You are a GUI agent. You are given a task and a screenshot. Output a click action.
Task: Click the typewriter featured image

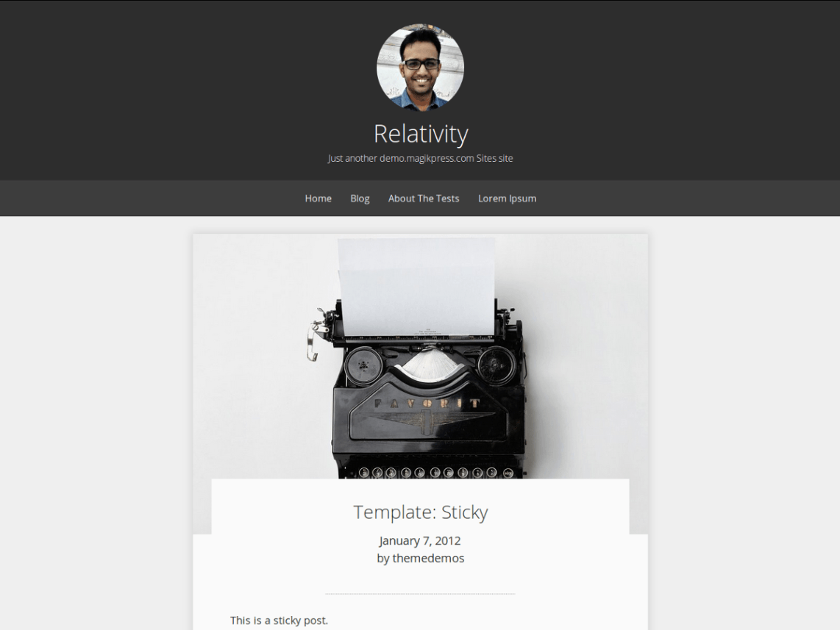pos(421,356)
